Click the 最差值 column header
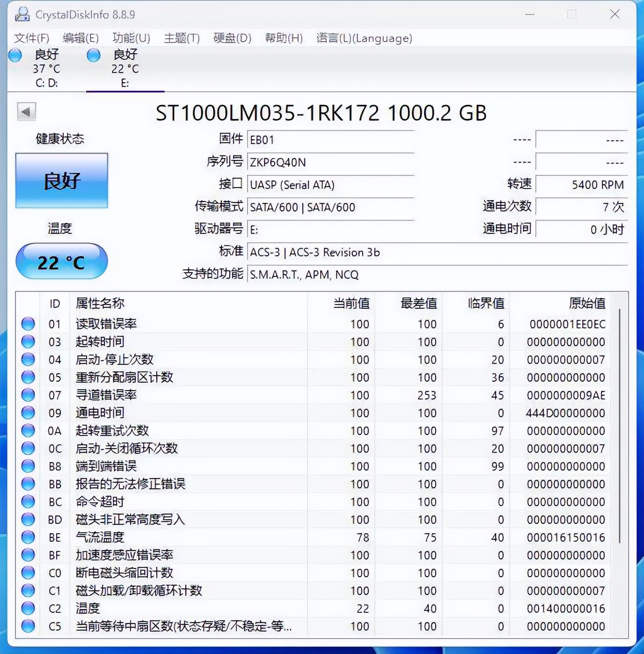This screenshot has width=644, height=654. tap(409, 303)
